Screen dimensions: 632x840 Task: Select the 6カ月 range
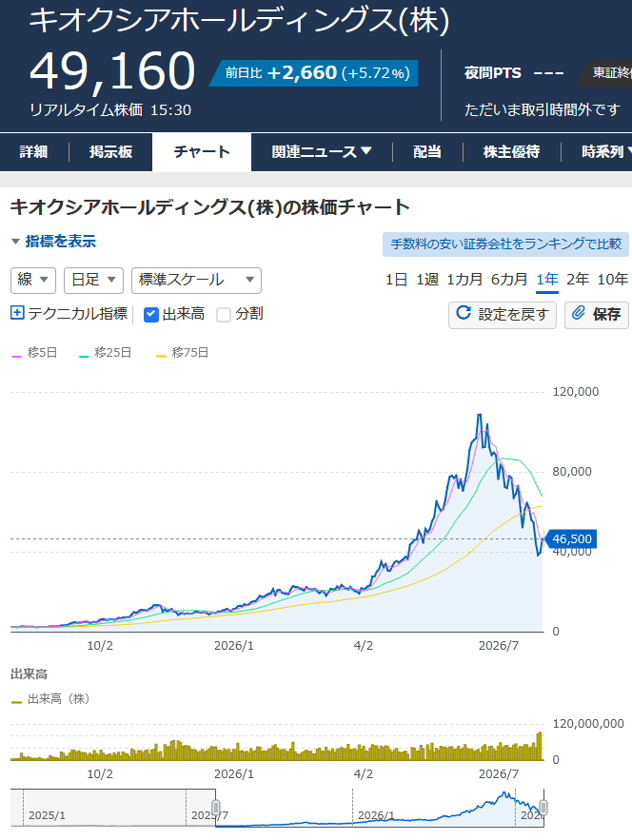coord(509,280)
